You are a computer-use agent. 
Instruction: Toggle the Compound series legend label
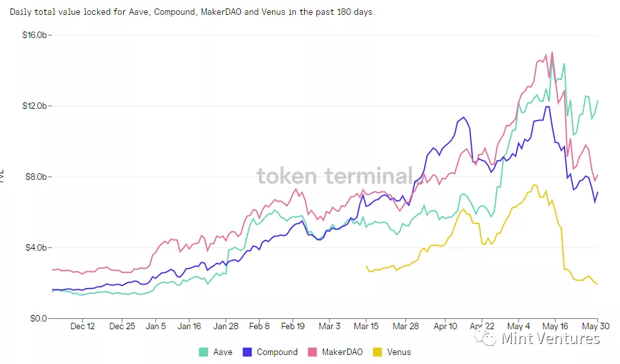[x=277, y=352]
